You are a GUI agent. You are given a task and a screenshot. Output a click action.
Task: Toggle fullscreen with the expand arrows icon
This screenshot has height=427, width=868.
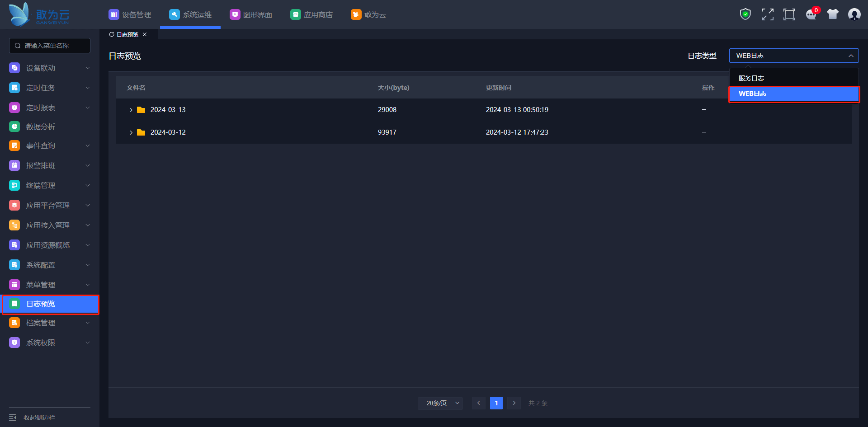tap(767, 14)
